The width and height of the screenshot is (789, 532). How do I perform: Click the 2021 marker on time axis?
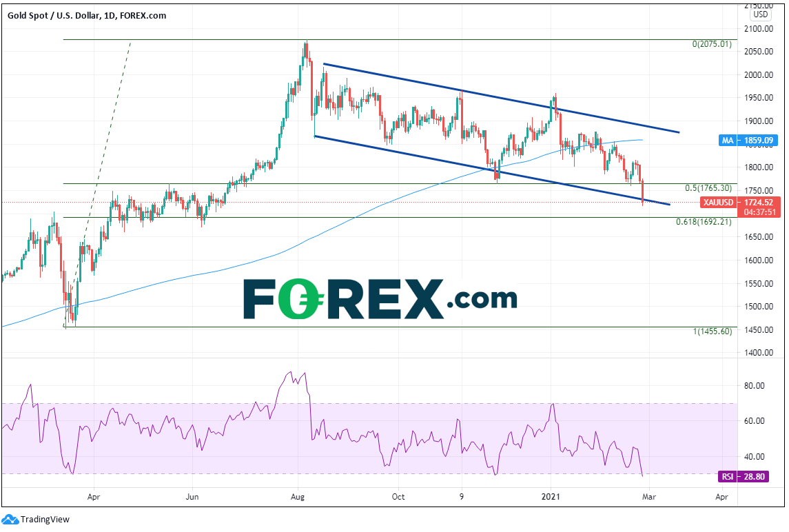tap(551, 495)
